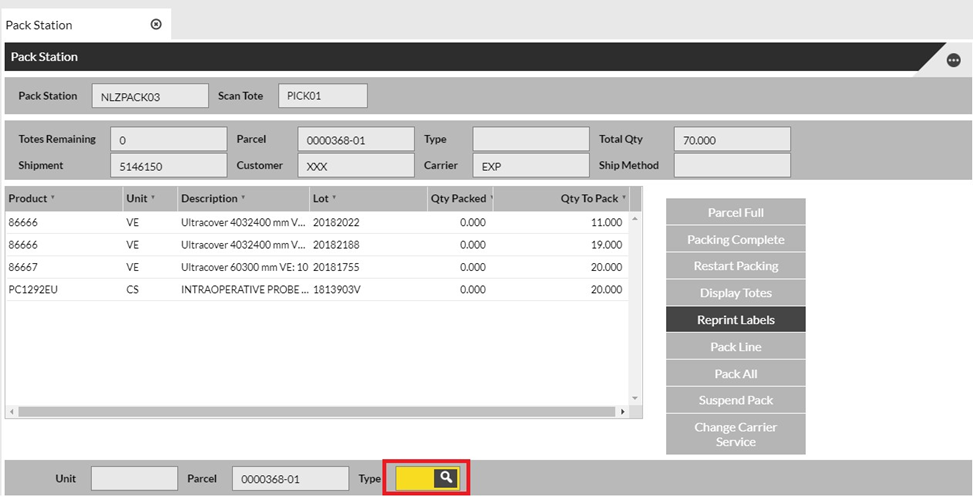Click the Parcel Full button
Screen dimensions: 973x497
click(735, 213)
